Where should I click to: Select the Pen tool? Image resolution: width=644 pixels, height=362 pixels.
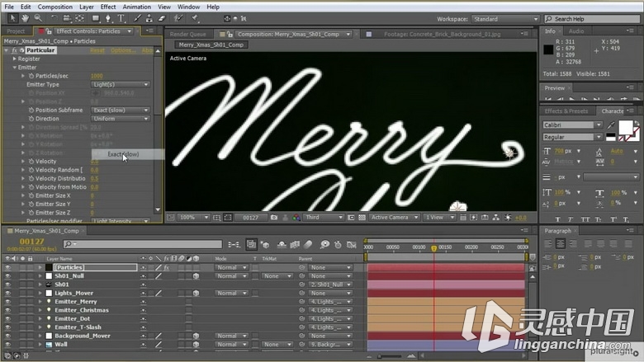coord(108,18)
